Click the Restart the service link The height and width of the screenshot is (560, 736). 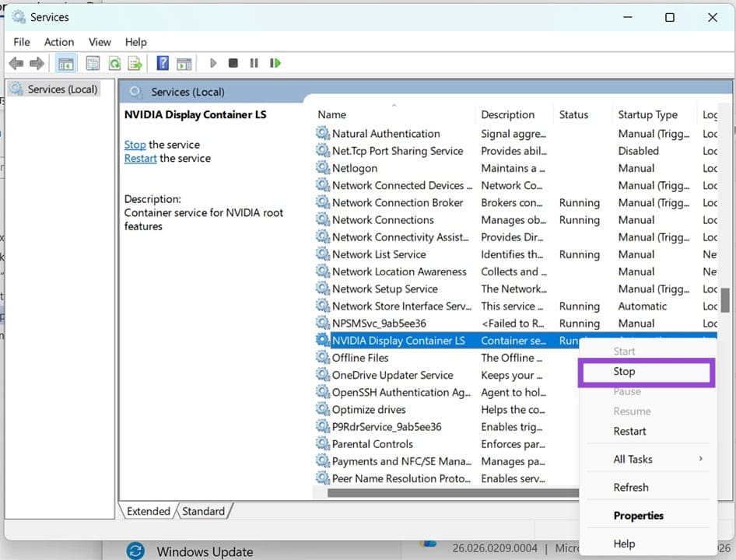(141, 158)
